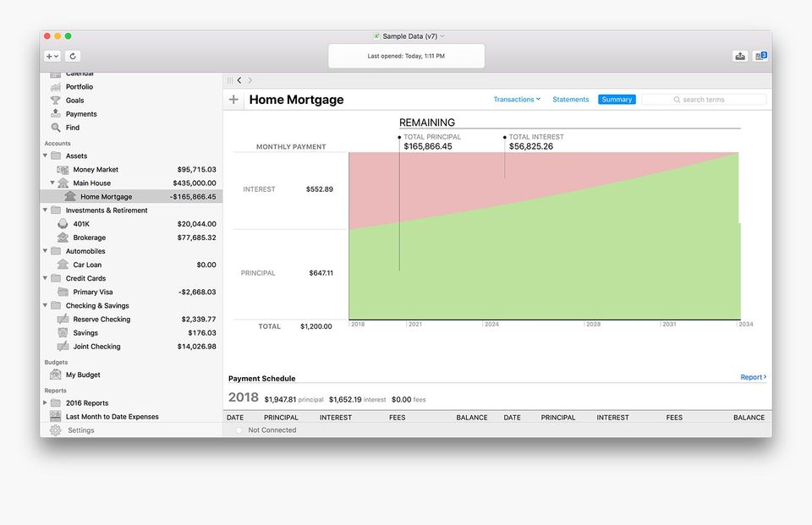Click the Home Mortgage account icon
Screen dimensions: 812x525
[x=70, y=196]
